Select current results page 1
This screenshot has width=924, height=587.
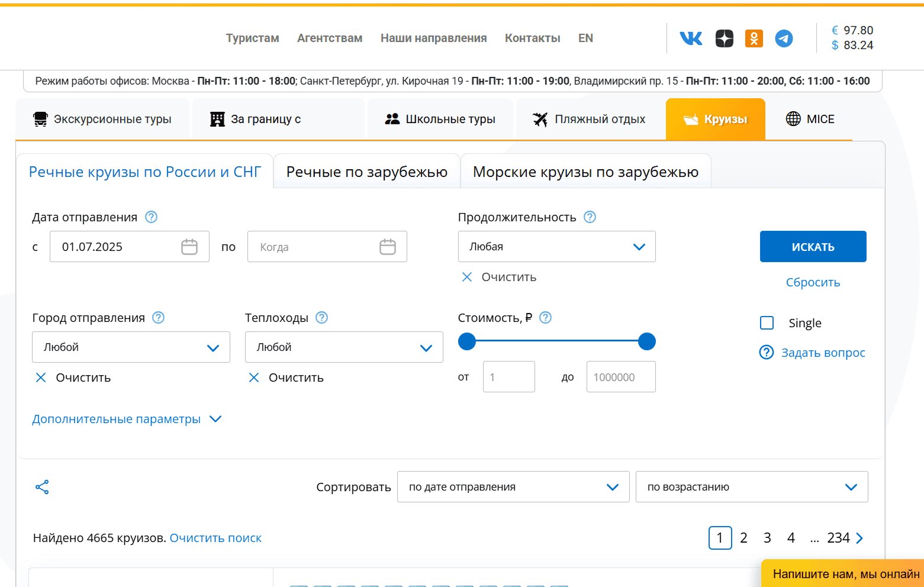pos(720,538)
